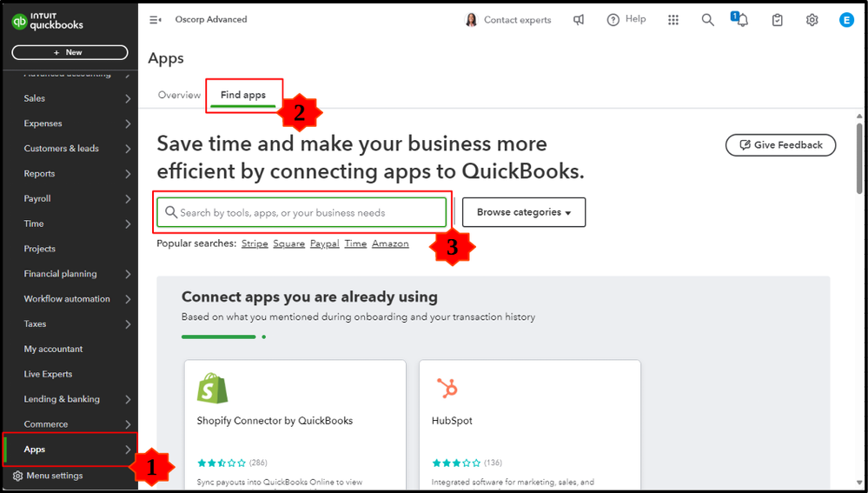Expand the Financial planning chevron
Viewport: 868px width, 493px height.
[x=128, y=274]
